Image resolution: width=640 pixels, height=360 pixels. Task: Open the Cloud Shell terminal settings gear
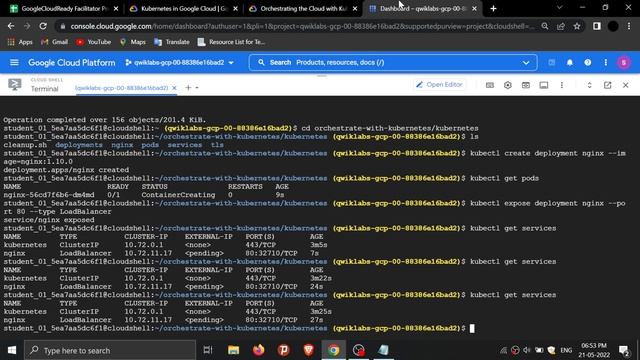[x=508, y=85]
